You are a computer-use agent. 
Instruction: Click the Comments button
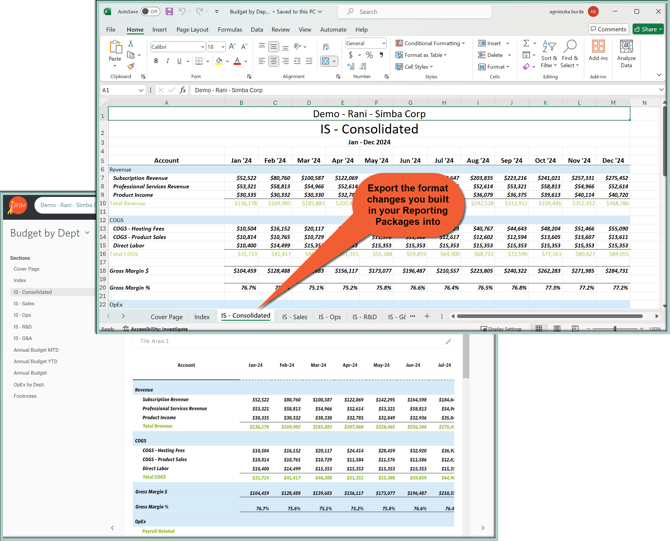[x=609, y=30]
